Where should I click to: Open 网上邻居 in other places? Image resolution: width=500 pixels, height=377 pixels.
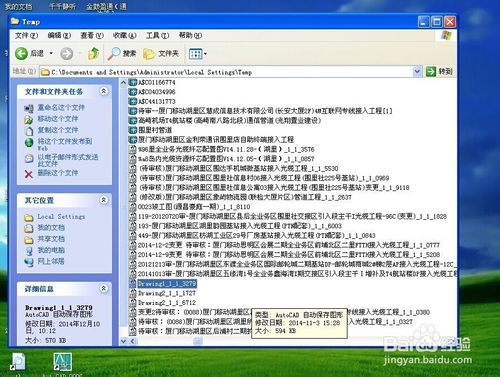(x=51, y=261)
